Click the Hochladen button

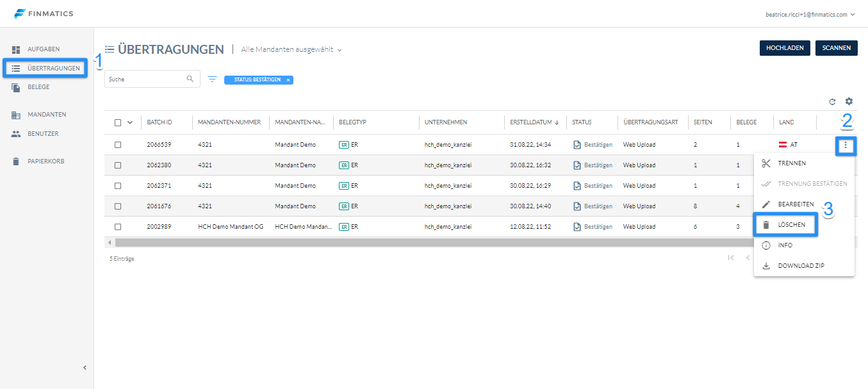tap(785, 48)
